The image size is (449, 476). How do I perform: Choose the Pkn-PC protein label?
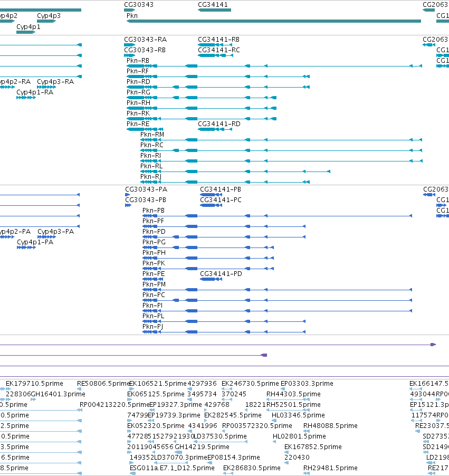click(x=154, y=295)
